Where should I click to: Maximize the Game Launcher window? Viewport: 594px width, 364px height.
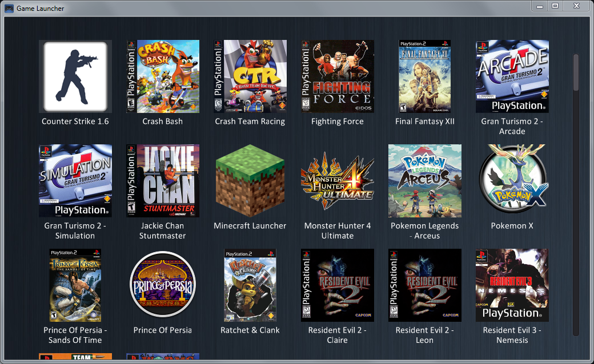tap(555, 6)
